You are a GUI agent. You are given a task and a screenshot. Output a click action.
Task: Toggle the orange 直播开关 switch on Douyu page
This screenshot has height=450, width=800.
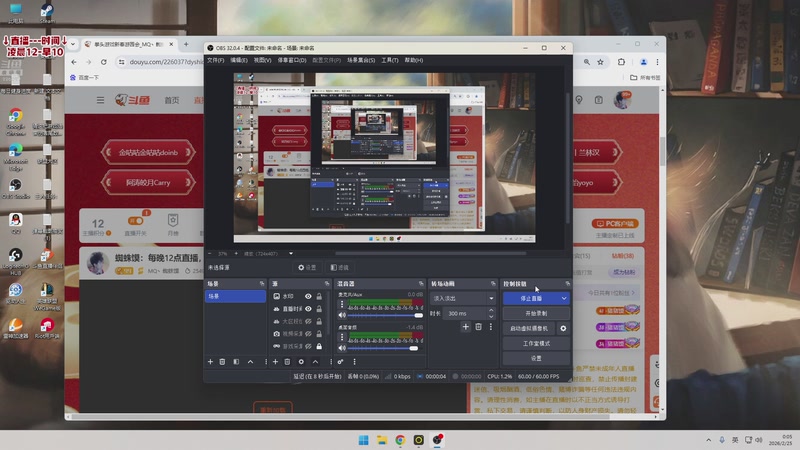(x=136, y=220)
